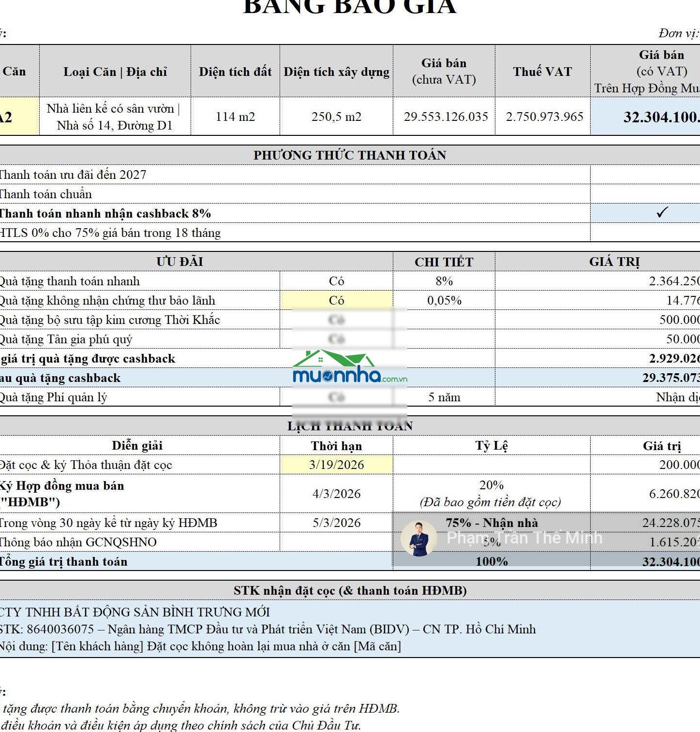Select the 'Nội dung: [Tên khách hàng]' line

point(201,646)
